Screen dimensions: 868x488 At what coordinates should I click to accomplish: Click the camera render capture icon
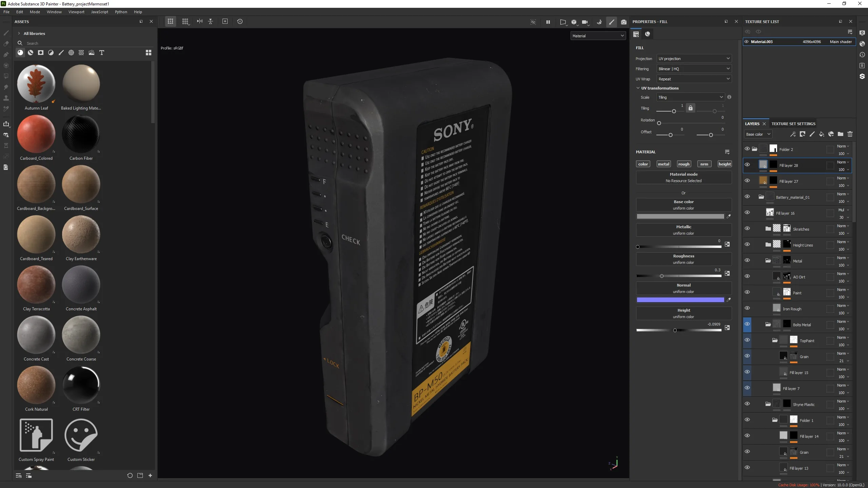pyautogui.click(x=624, y=22)
